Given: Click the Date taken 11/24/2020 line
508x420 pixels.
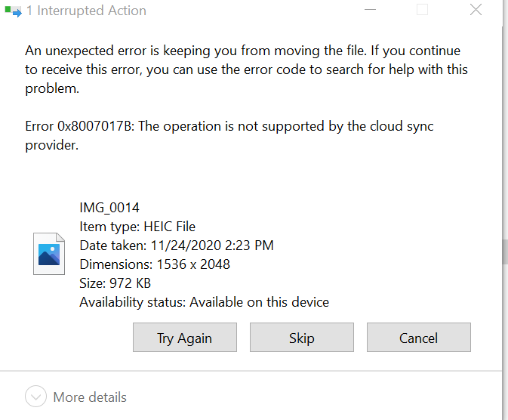Looking at the screenshot, I should tap(176, 246).
